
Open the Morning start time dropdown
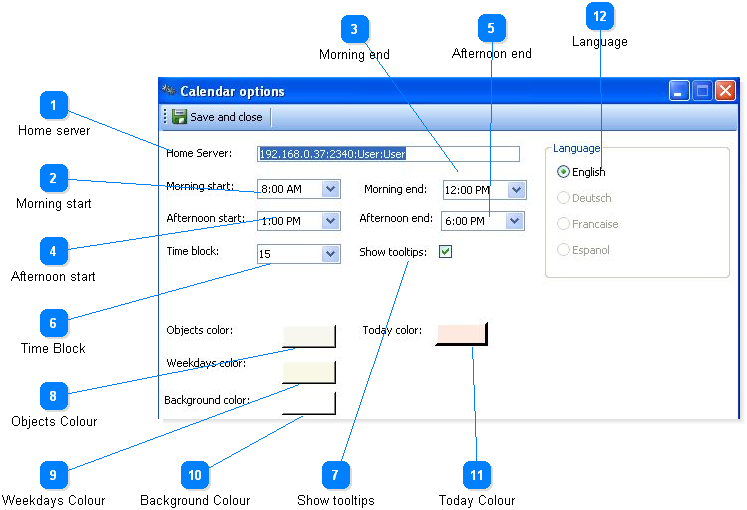coord(330,188)
